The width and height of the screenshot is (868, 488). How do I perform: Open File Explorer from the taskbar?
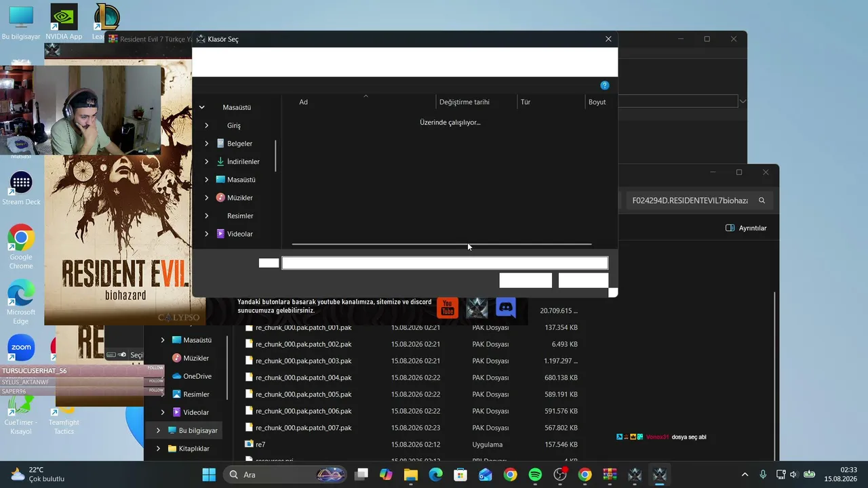pos(411,474)
